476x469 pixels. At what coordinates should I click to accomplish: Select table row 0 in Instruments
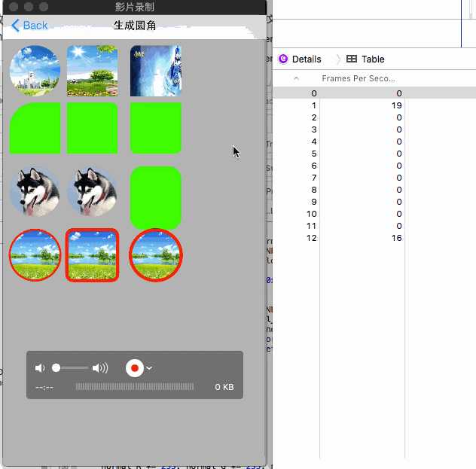point(374,93)
